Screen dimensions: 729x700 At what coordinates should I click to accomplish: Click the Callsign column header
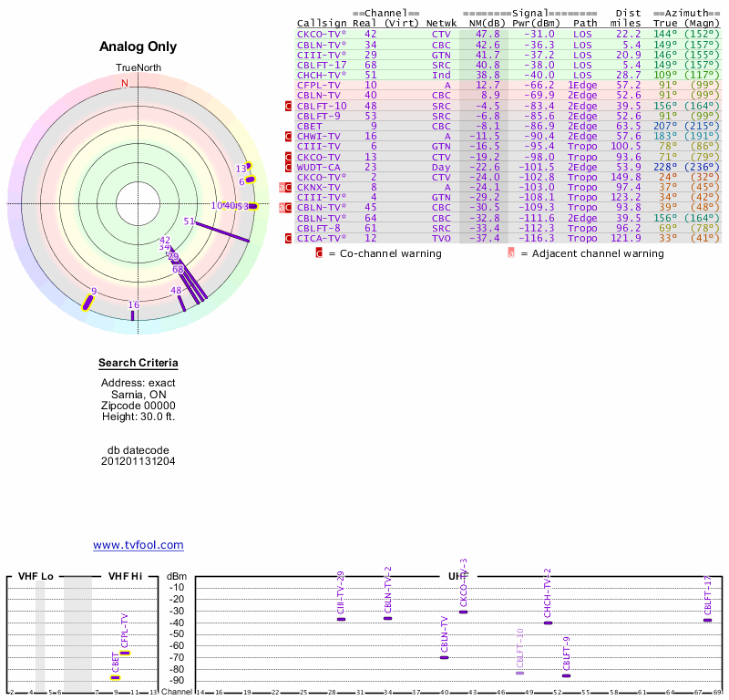pyautogui.click(x=322, y=23)
